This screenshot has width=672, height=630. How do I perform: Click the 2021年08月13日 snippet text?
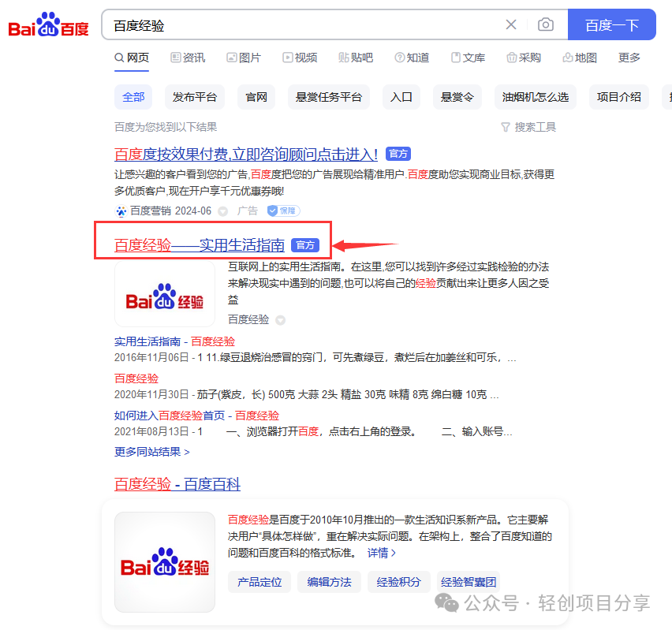click(x=313, y=431)
